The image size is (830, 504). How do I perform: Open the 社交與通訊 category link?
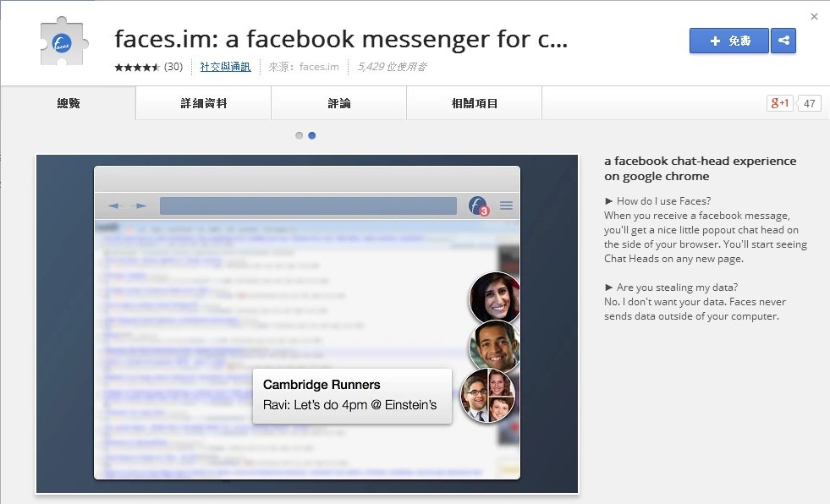pos(225,67)
